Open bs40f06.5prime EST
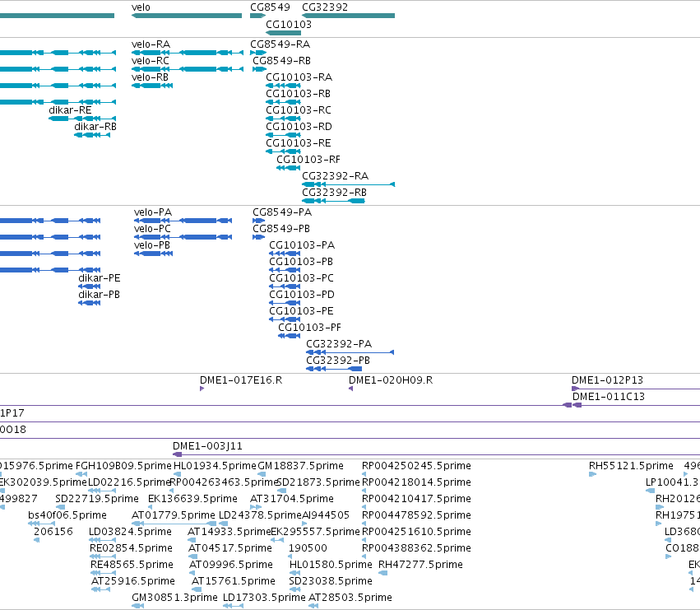Screen dimensions: 700x610 (x=67, y=515)
